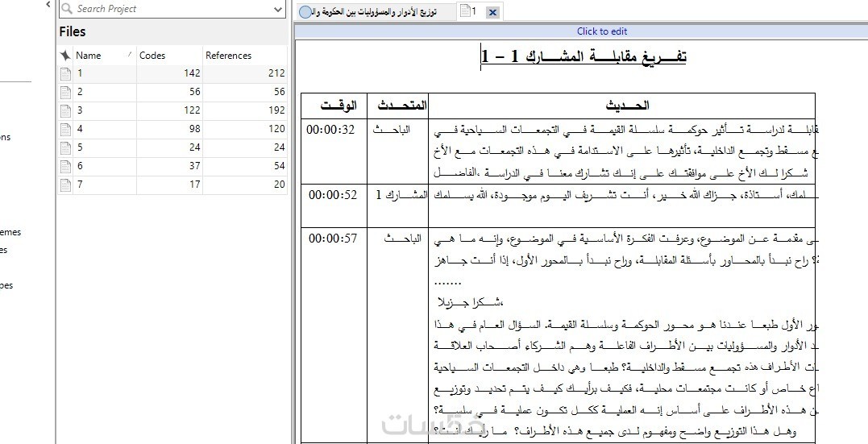Click the document icon for file 2

tap(65, 92)
